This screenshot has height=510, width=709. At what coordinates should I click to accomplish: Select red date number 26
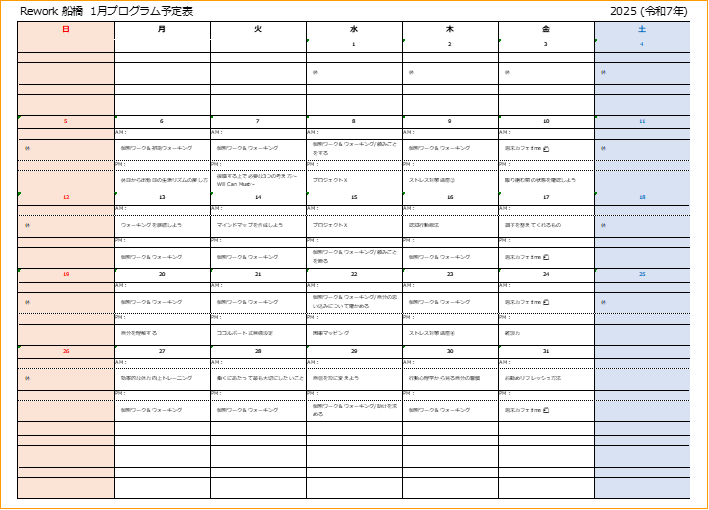66,351
